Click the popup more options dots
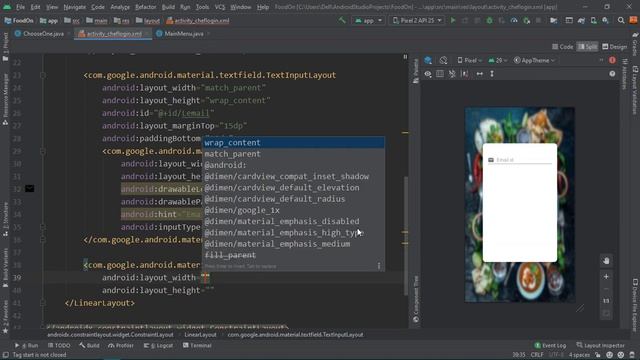The width and height of the screenshot is (640, 360). pyautogui.click(x=379, y=266)
